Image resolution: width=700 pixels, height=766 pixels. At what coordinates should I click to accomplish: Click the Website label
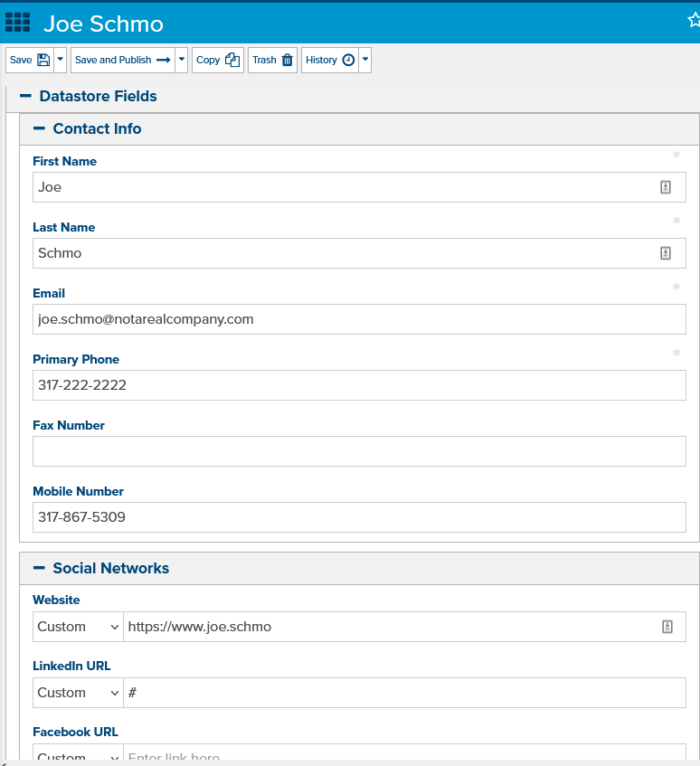(x=56, y=600)
